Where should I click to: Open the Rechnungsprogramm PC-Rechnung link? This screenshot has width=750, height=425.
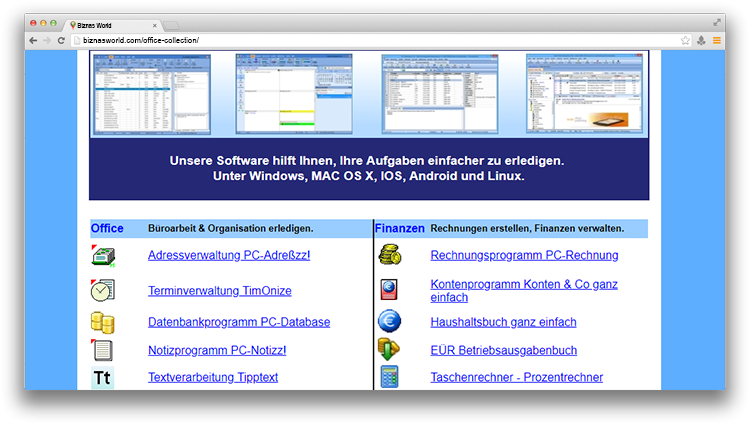coord(524,255)
